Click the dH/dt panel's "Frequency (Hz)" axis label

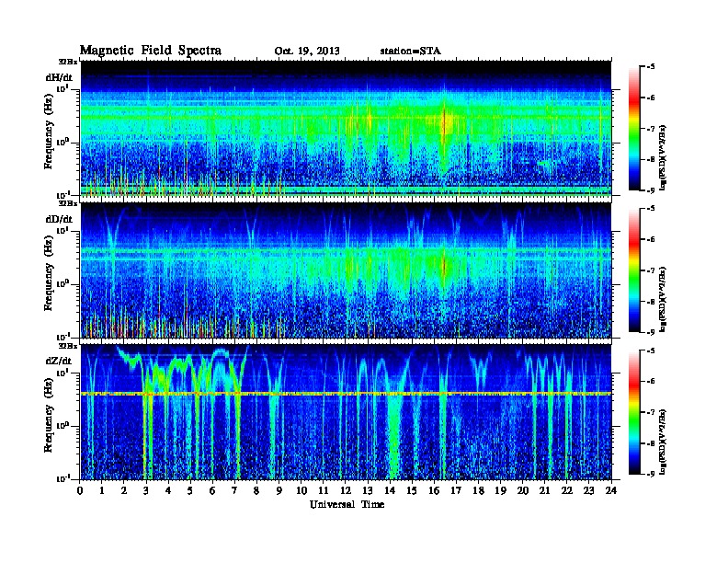point(49,132)
